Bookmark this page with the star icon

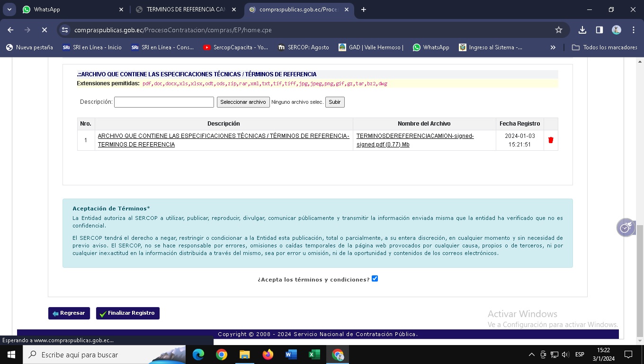click(559, 30)
